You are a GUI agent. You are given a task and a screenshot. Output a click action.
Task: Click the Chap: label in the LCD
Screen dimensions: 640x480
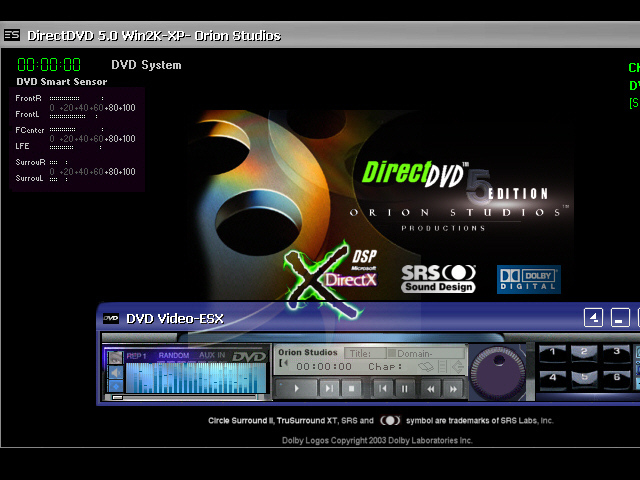tap(385, 367)
